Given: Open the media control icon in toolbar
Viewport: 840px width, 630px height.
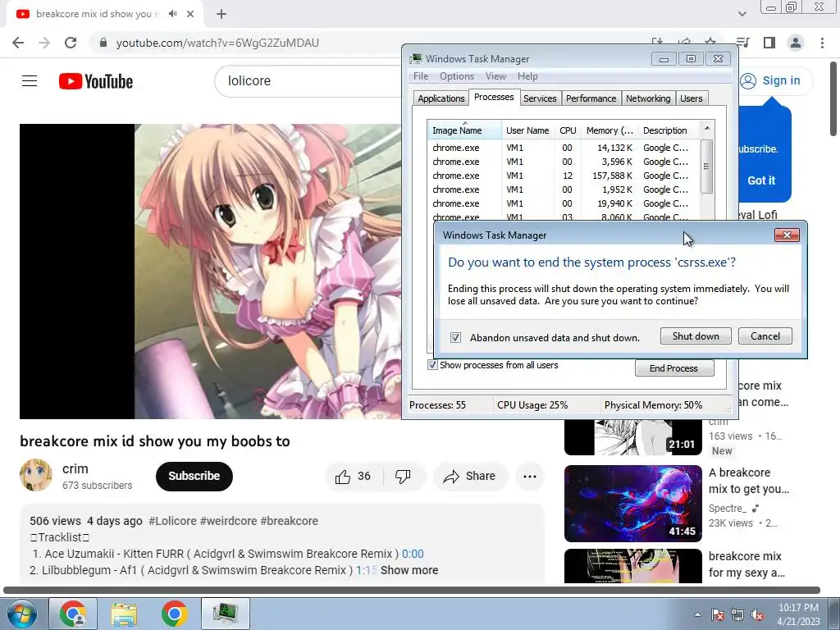Looking at the screenshot, I should pos(742,43).
